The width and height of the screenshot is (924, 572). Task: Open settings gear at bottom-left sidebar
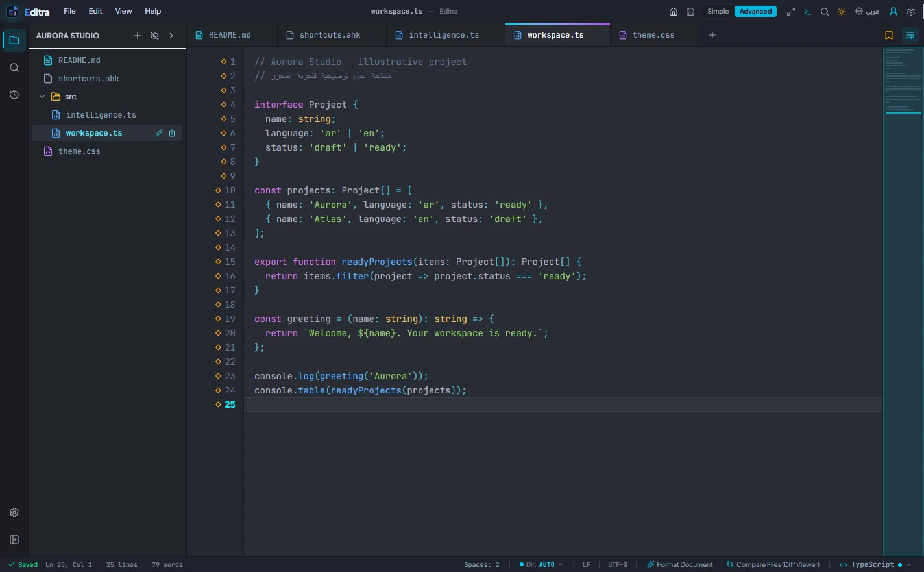14,512
